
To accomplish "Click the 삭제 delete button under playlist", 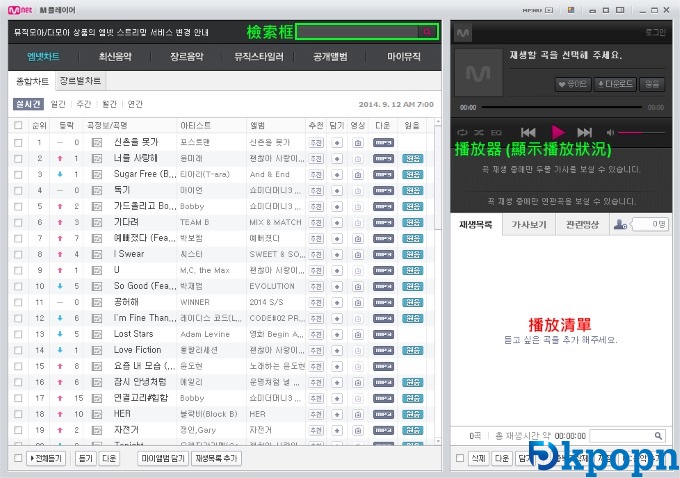I will [x=478, y=458].
